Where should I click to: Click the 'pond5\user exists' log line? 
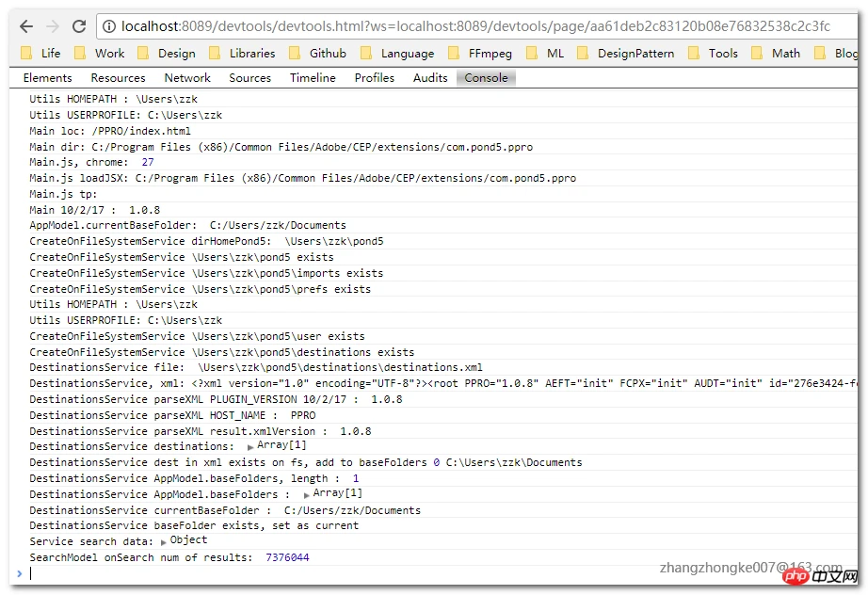pos(197,336)
